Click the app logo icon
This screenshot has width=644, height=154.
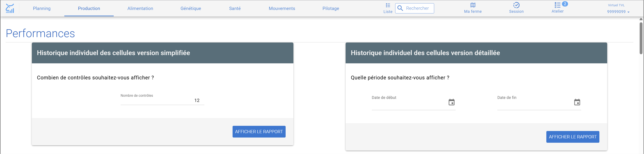point(10,8)
